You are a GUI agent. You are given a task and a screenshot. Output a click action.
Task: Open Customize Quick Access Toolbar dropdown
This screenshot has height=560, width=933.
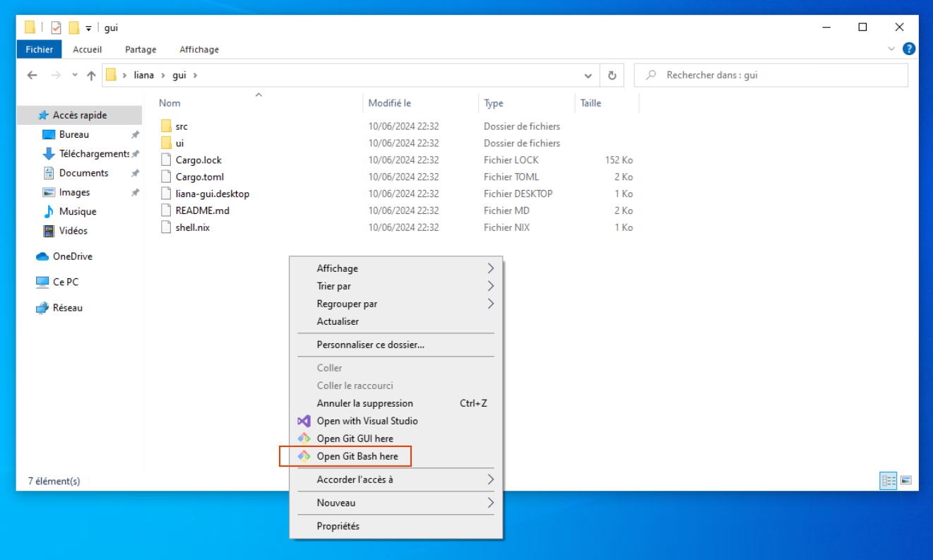(88, 28)
